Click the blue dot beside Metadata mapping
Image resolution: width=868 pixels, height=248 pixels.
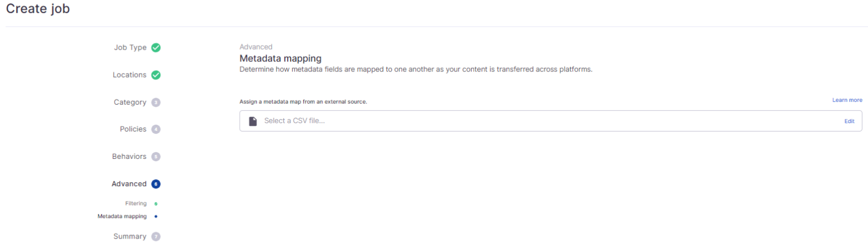tap(156, 216)
